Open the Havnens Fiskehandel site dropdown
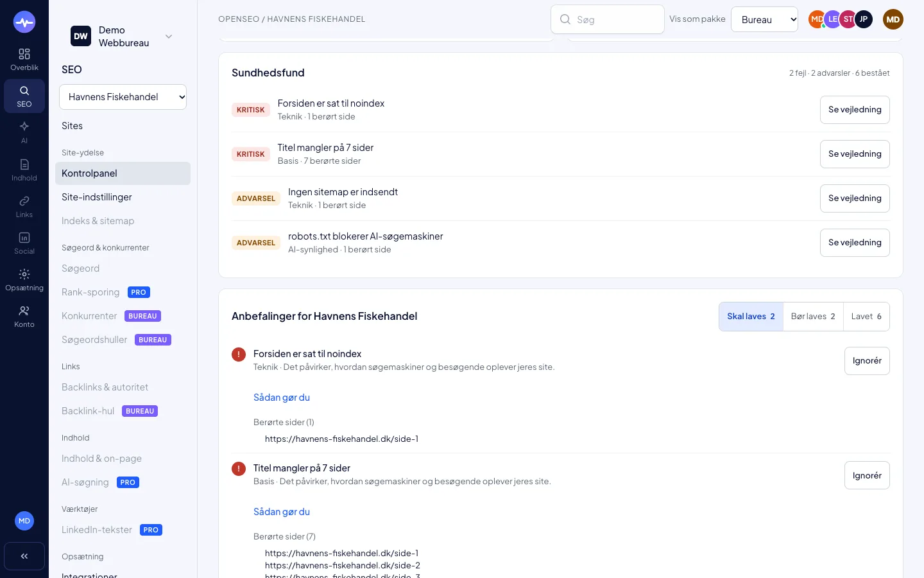924x578 pixels. 123,97
